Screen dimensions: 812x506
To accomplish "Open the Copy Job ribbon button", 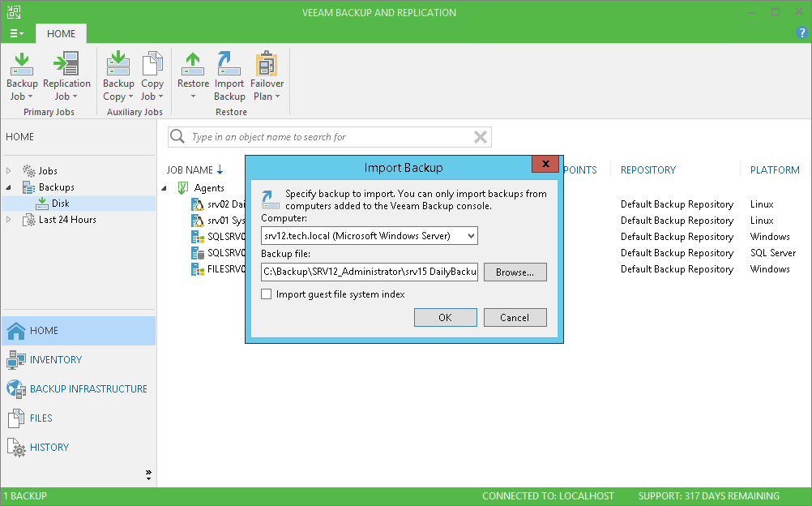I will pyautogui.click(x=152, y=76).
